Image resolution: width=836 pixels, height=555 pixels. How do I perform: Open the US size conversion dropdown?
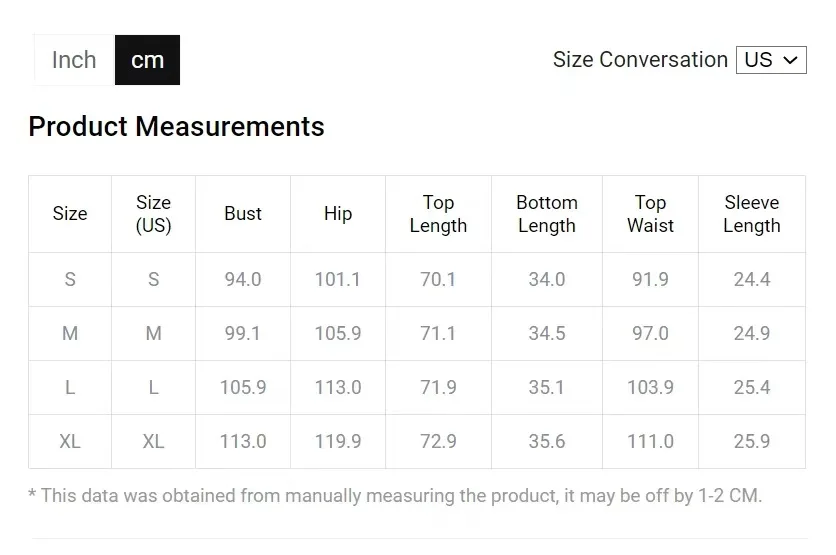pyautogui.click(x=770, y=60)
